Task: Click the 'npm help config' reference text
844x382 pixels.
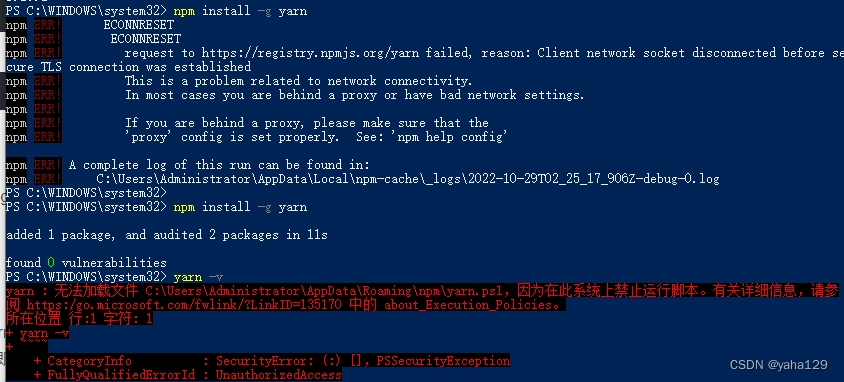Action: click(x=453, y=137)
